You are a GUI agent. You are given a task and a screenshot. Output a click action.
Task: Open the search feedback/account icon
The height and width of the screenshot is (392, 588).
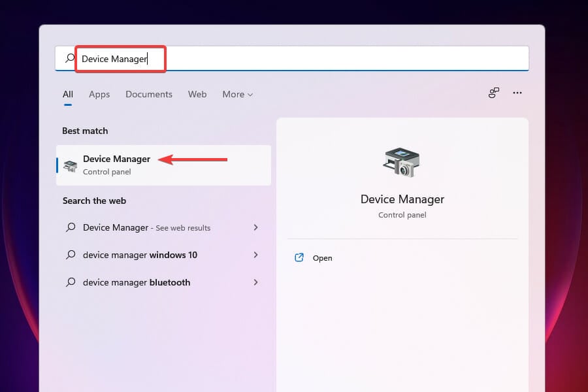point(494,93)
